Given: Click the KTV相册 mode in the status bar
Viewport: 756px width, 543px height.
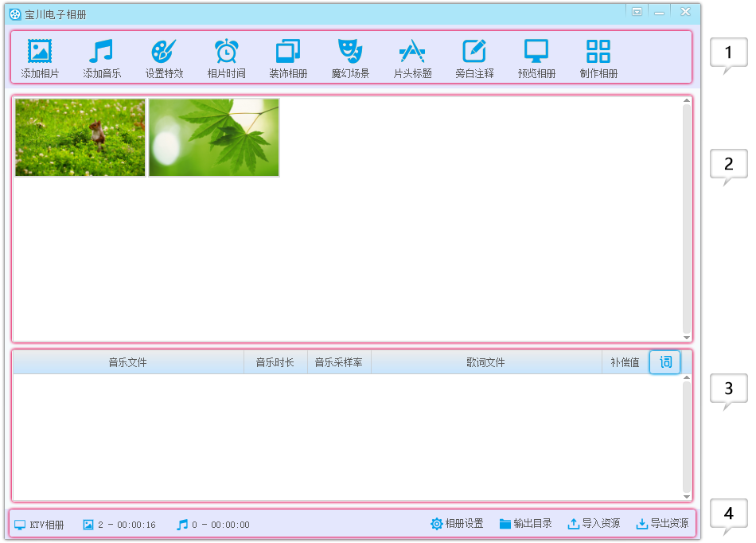Looking at the screenshot, I should 39,525.
